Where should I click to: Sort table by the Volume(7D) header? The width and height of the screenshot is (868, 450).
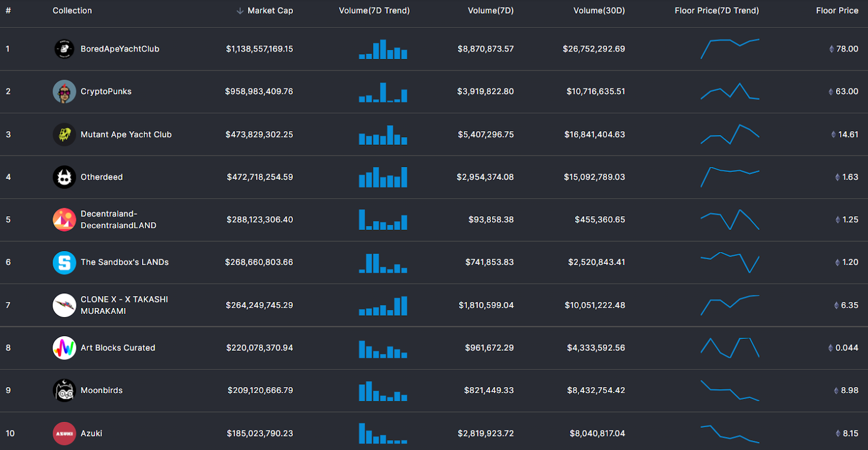click(x=490, y=11)
